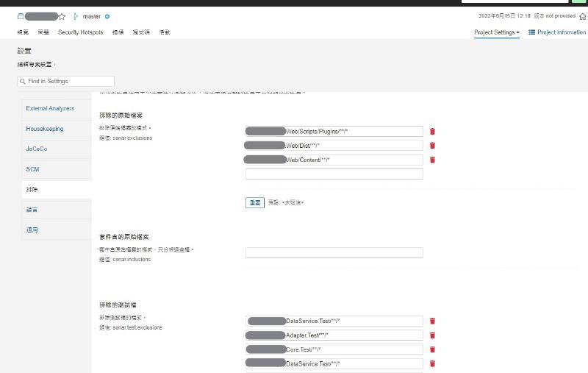The width and height of the screenshot is (588, 373).
Task: Delete the Web/Dist exclusion pattern
Action: 432,146
